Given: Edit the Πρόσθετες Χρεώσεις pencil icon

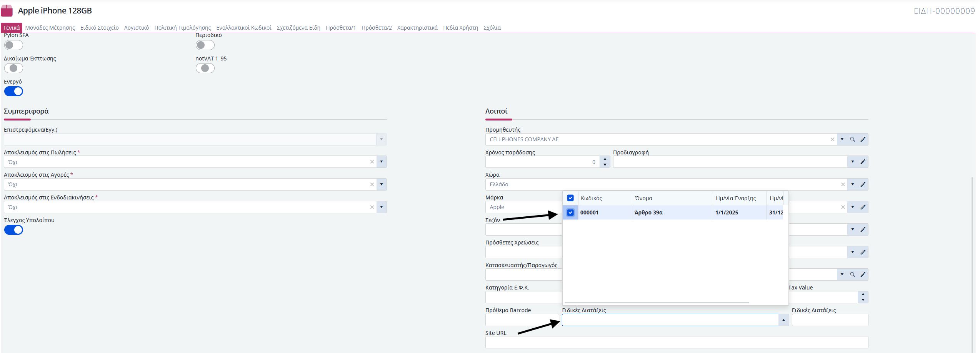Looking at the screenshot, I should pos(863,252).
